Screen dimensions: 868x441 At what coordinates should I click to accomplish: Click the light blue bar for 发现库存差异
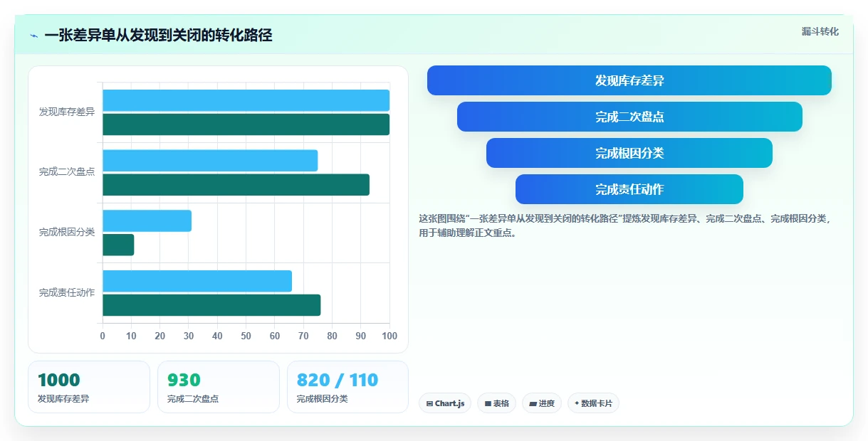(x=246, y=100)
